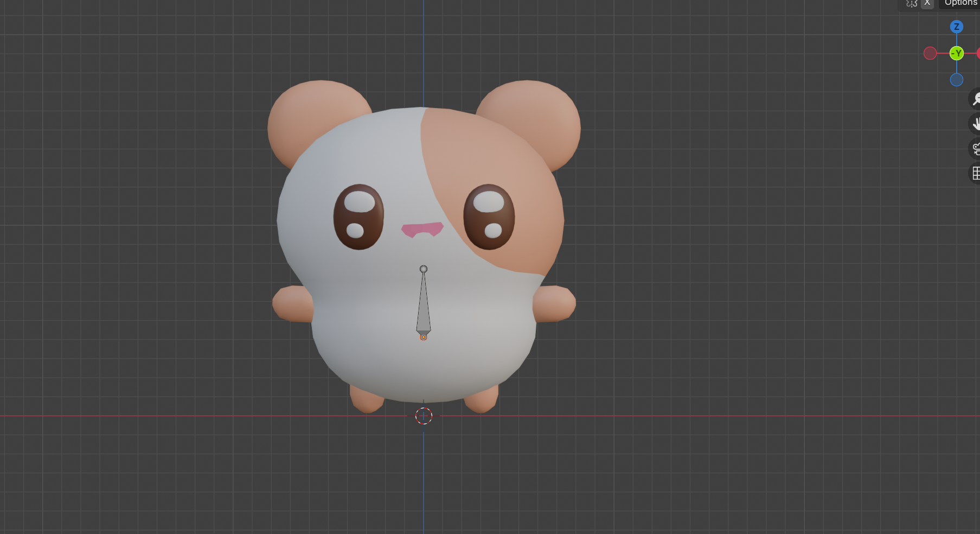Click the negative Z axis gizmo handle

pyautogui.click(x=957, y=80)
